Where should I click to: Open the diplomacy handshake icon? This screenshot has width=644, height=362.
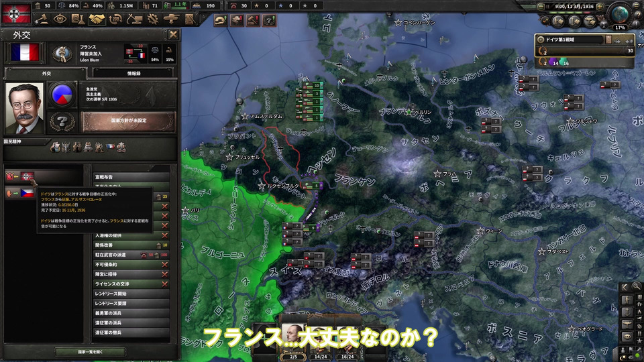(97, 19)
